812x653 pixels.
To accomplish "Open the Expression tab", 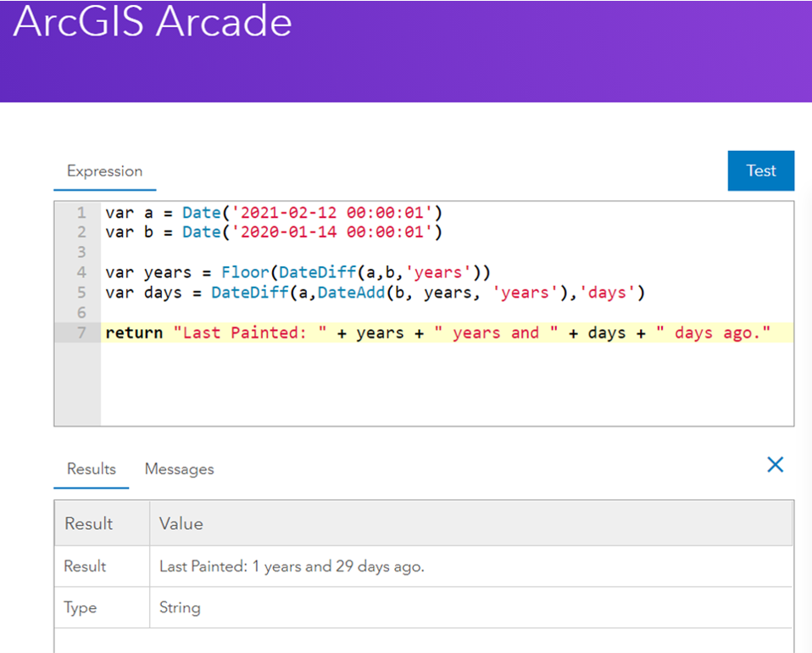I will (104, 171).
